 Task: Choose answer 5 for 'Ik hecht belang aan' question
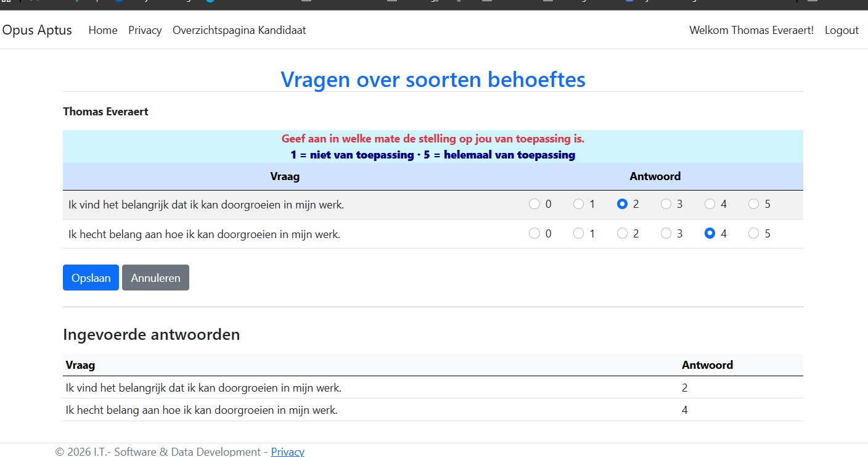[753, 233]
